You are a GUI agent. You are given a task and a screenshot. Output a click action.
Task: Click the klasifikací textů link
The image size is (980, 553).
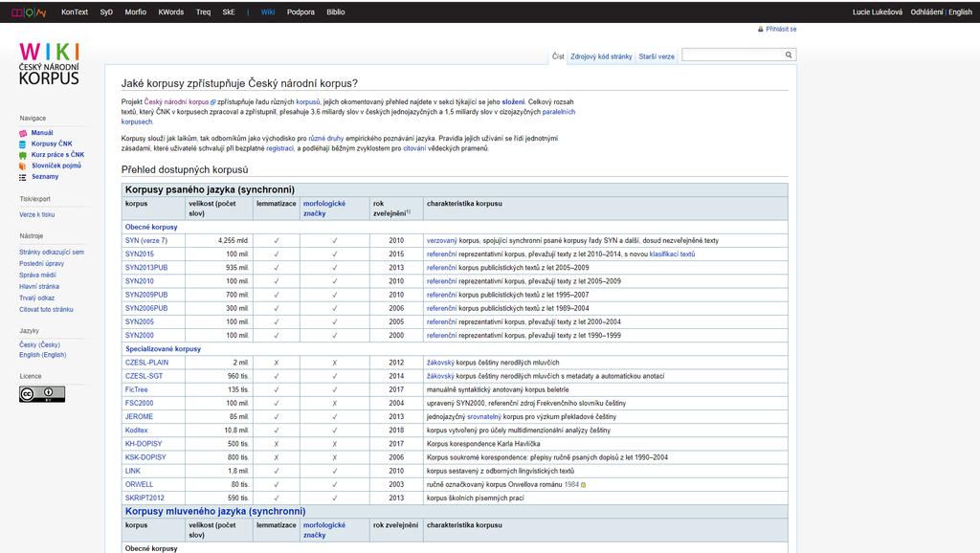tap(672, 254)
